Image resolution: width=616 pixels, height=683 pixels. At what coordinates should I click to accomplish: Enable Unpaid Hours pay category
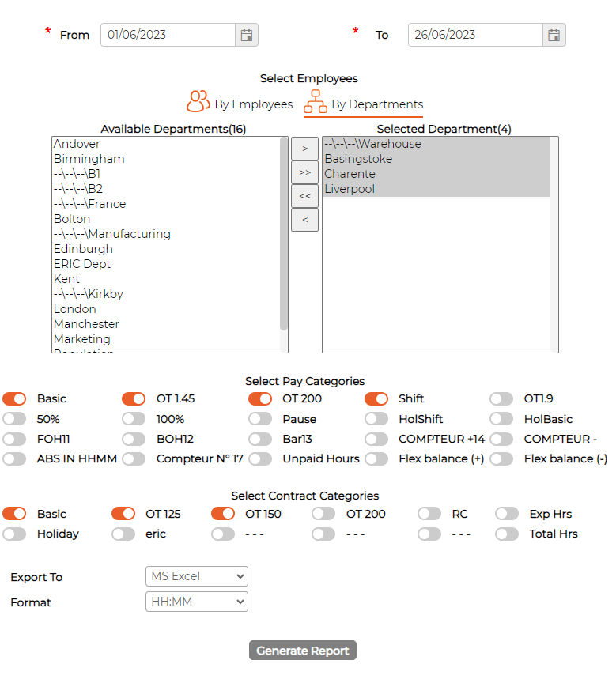coord(260,458)
